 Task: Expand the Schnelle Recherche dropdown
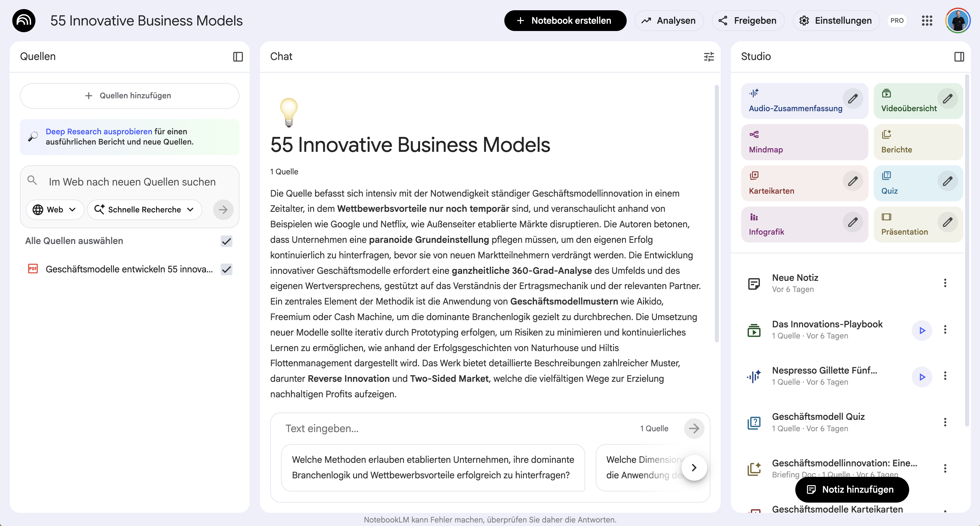coord(145,209)
